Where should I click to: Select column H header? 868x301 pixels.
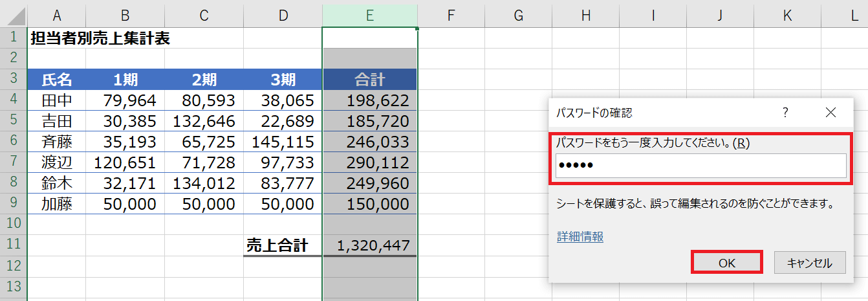coord(585,16)
